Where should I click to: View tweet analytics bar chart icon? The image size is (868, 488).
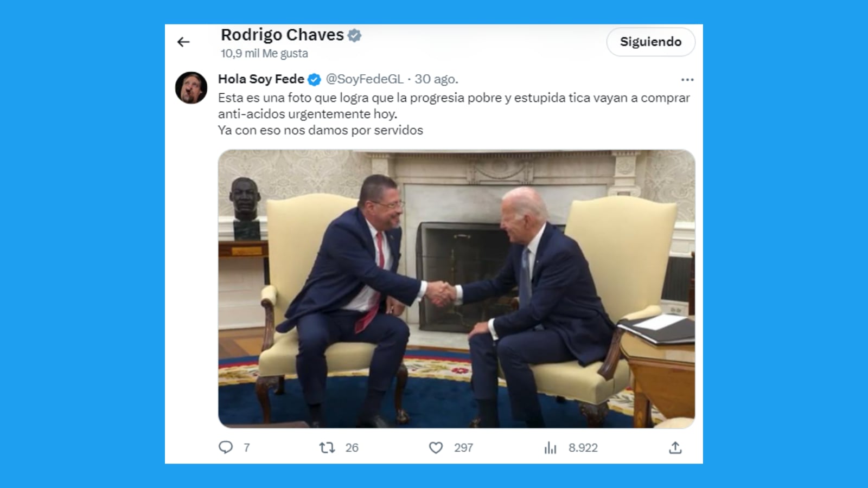point(550,447)
